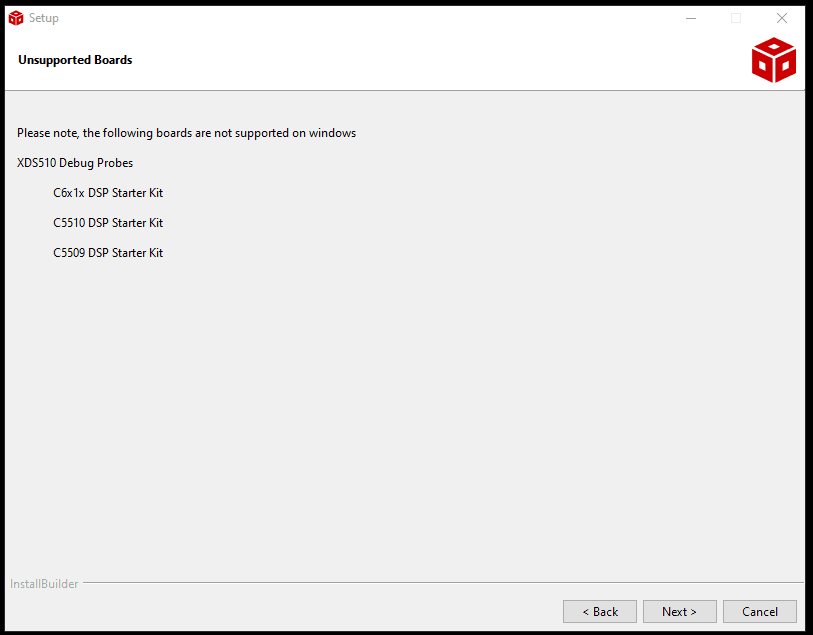Click the InstallBuilder label
Image resolution: width=813 pixels, height=635 pixels.
(x=44, y=584)
